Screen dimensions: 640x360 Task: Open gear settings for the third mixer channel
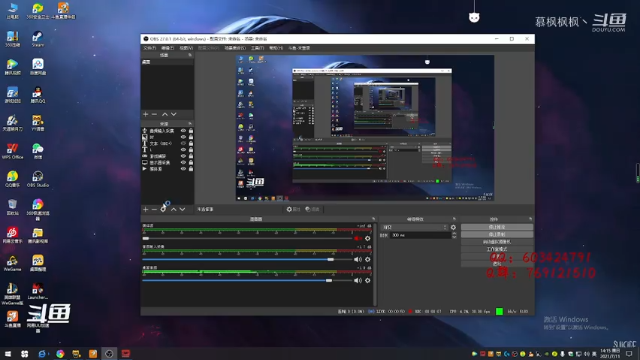pos(368,281)
